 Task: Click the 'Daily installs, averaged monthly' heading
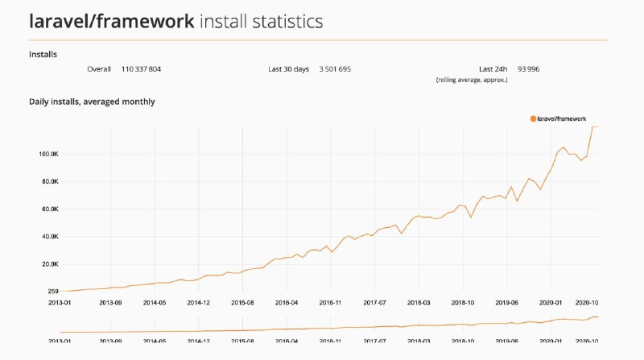(x=92, y=101)
